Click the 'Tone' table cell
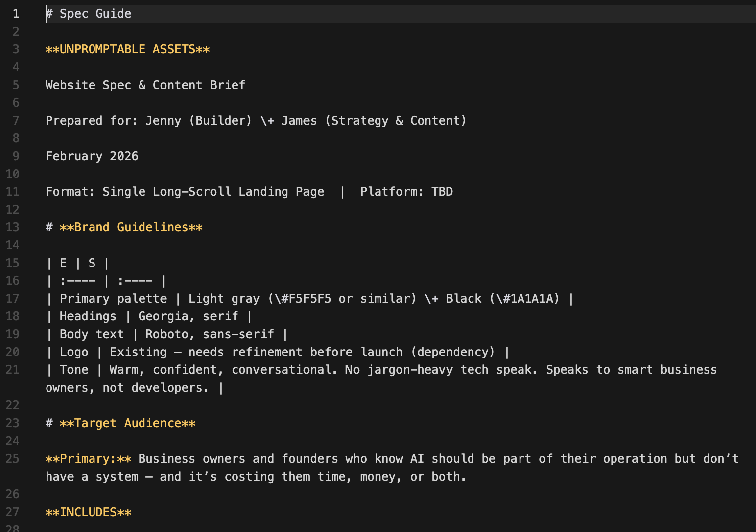The image size is (756, 532). 74,370
